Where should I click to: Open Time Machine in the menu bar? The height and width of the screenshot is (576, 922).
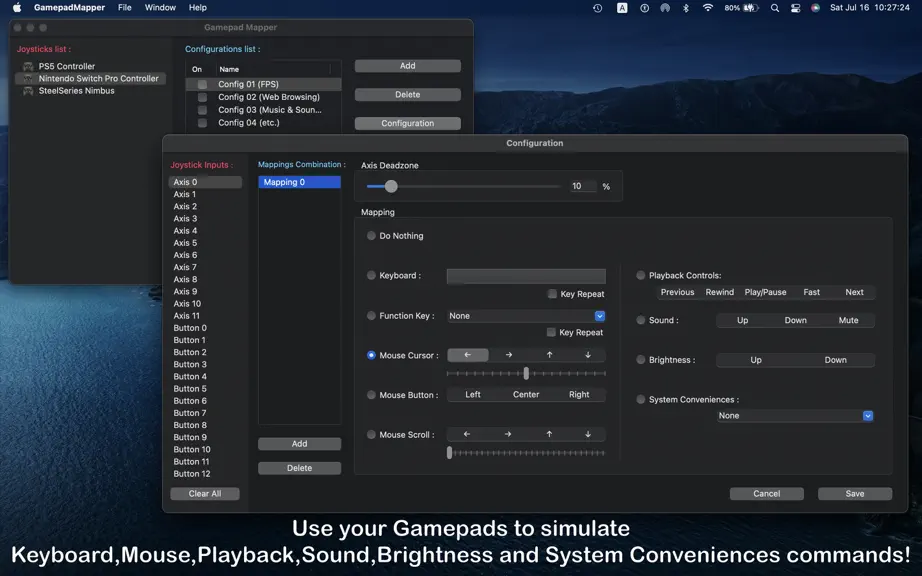click(597, 8)
